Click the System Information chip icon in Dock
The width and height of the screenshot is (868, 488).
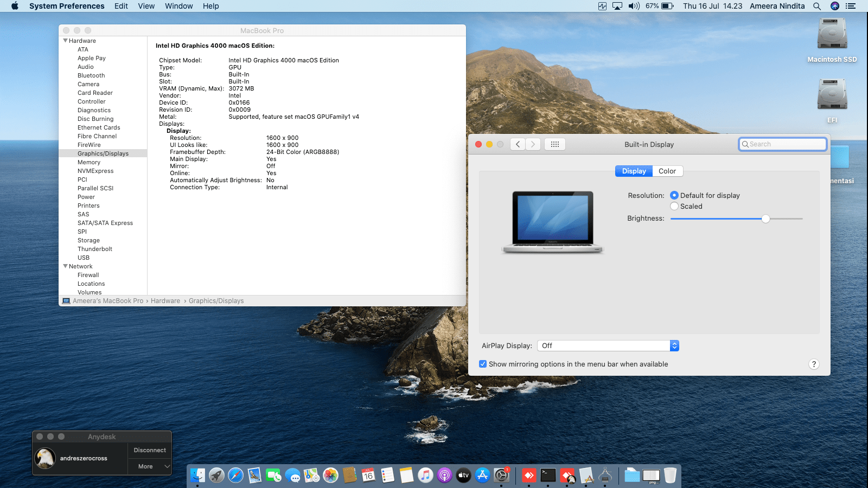[x=605, y=476]
